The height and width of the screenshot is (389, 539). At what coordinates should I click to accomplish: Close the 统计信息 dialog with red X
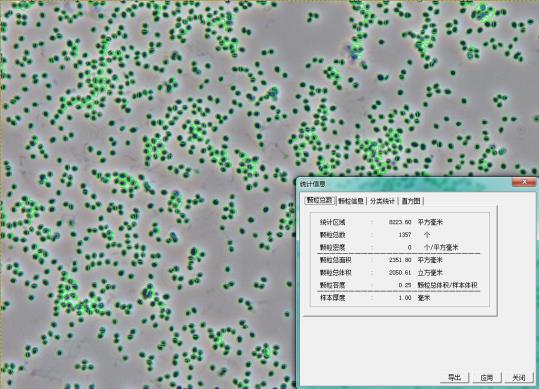[524, 182]
